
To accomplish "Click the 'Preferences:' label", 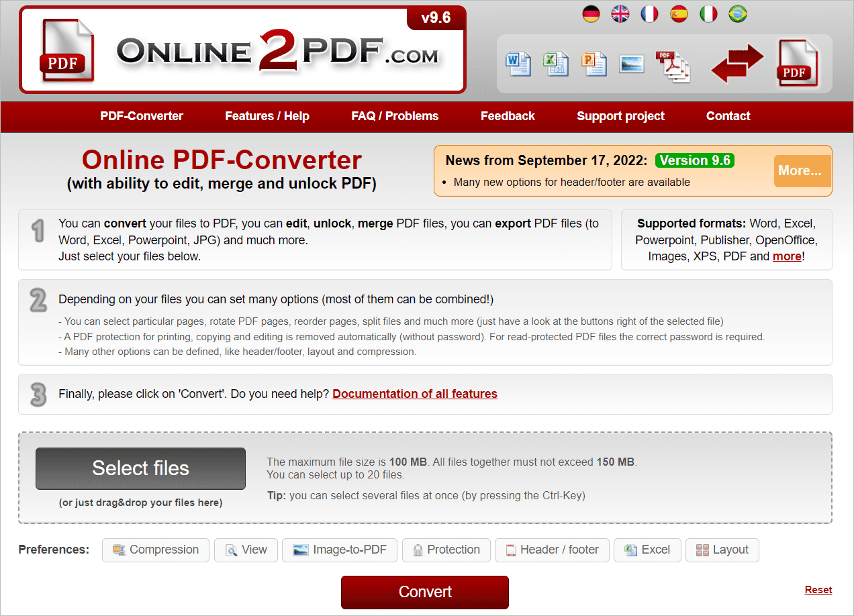I will coord(54,550).
